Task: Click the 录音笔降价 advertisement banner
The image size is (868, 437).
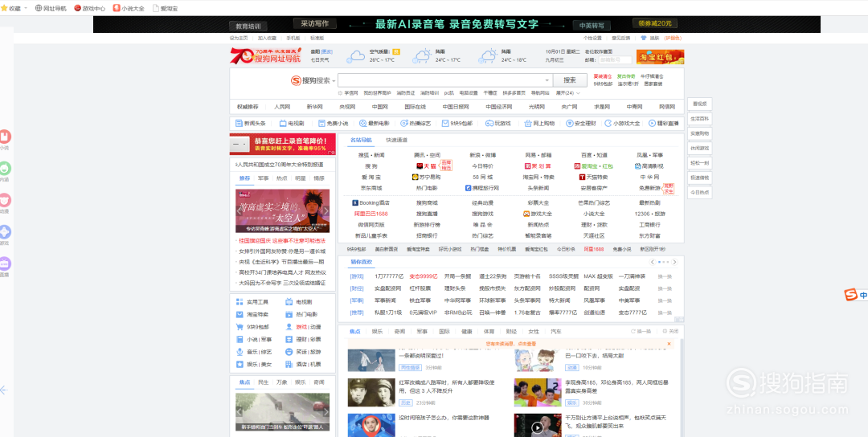Action: [282, 145]
